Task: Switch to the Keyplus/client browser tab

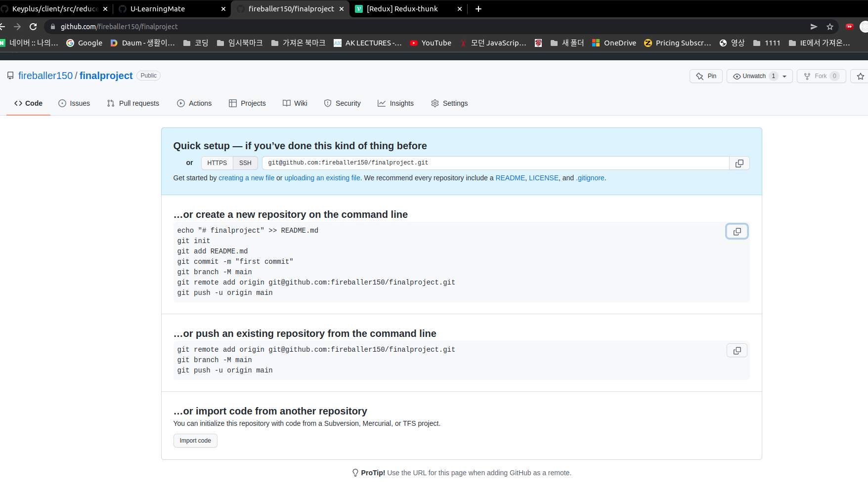Action: coord(54,9)
